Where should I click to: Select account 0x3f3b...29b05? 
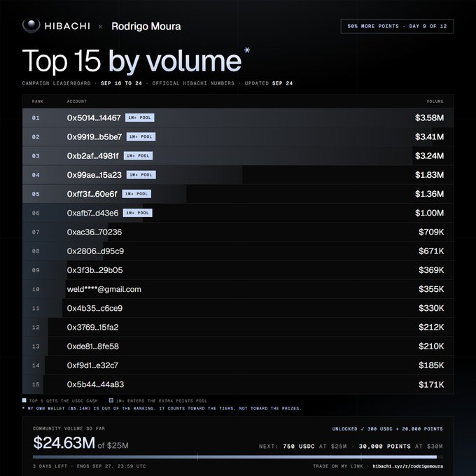(x=95, y=270)
